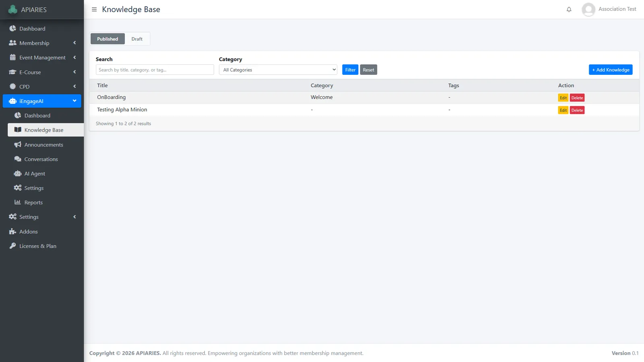Screen dimensions: 644x362
Task: Expand the E-Course submenu chevron
Action: 74,72
